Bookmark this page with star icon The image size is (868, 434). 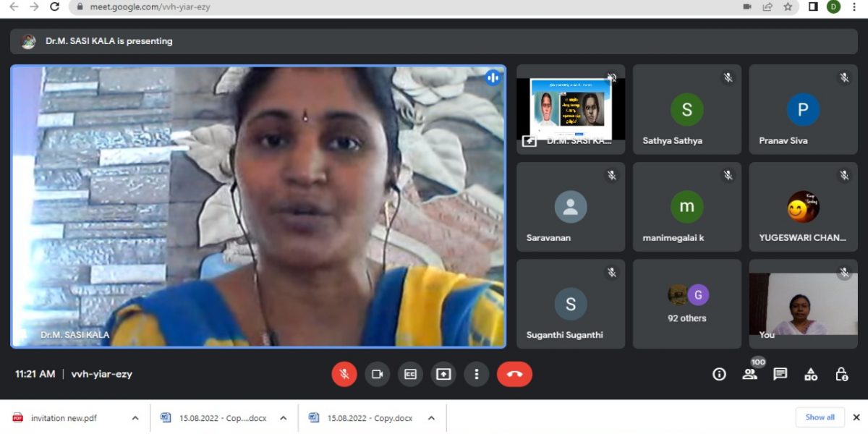pos(788,7)
